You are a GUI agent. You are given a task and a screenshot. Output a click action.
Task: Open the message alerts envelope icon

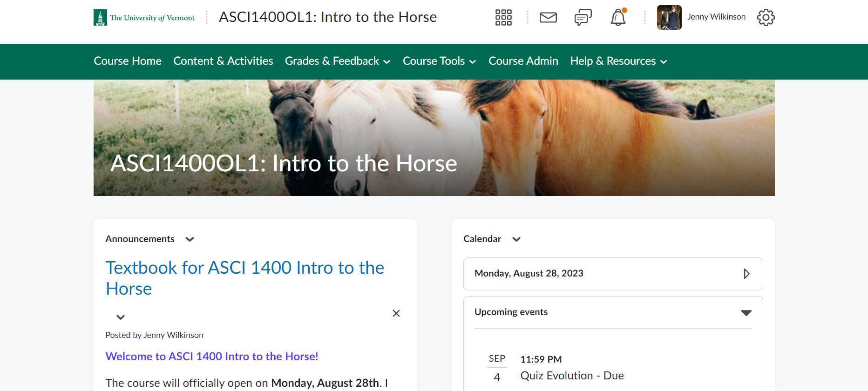[x=548, y=18]
